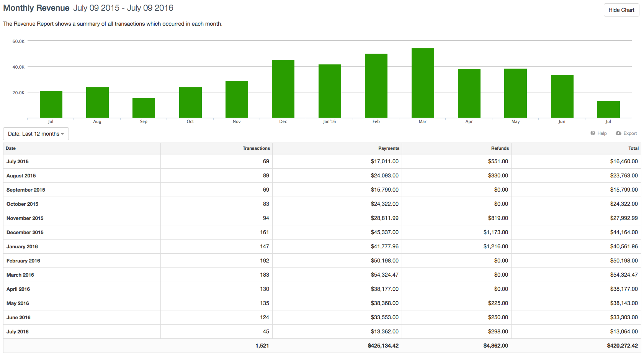
Task: Click the Help question mark icon
Action: 593,133
